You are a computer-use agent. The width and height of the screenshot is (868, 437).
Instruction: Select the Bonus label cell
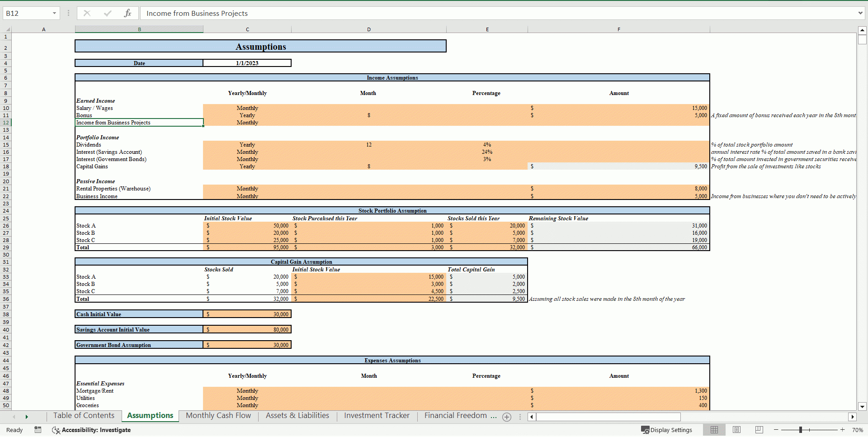coord(139,115)
